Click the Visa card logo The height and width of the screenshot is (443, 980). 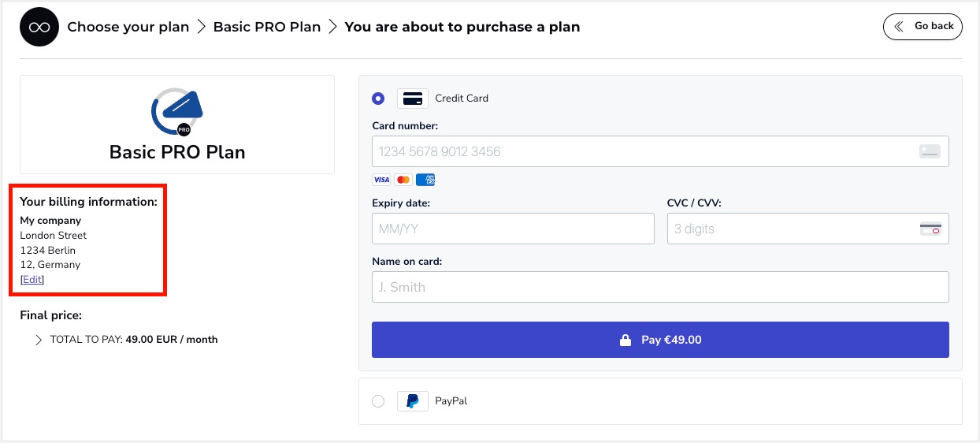tap(381, 180)
